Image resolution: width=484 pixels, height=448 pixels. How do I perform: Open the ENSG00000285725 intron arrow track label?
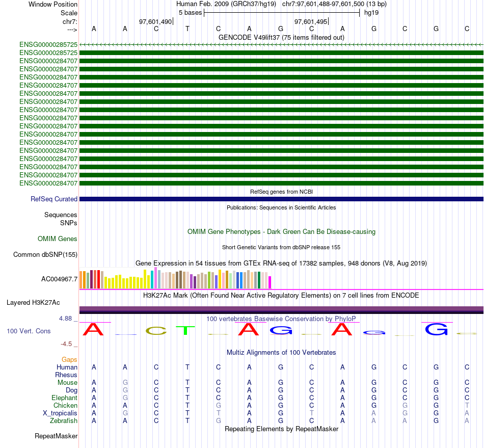[x=48, y=45]
